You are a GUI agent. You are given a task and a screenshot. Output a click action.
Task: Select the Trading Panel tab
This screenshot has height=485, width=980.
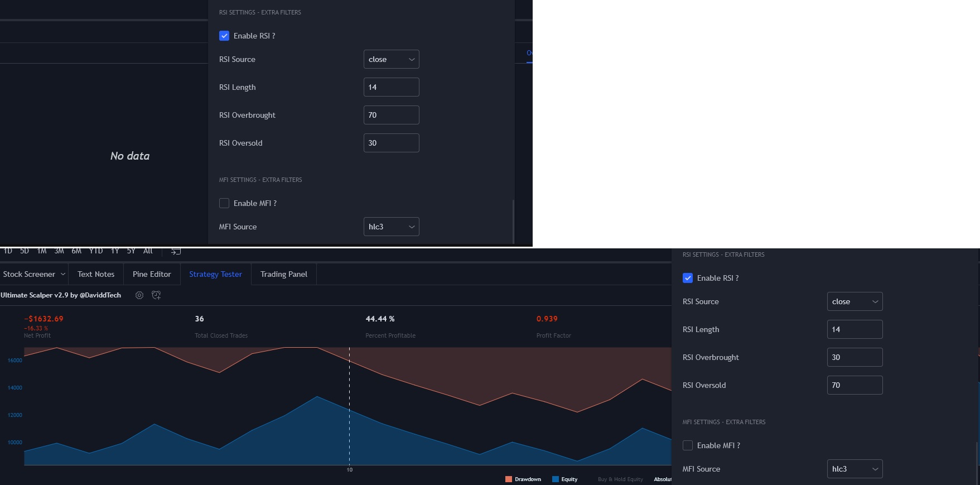coord(283,274)
